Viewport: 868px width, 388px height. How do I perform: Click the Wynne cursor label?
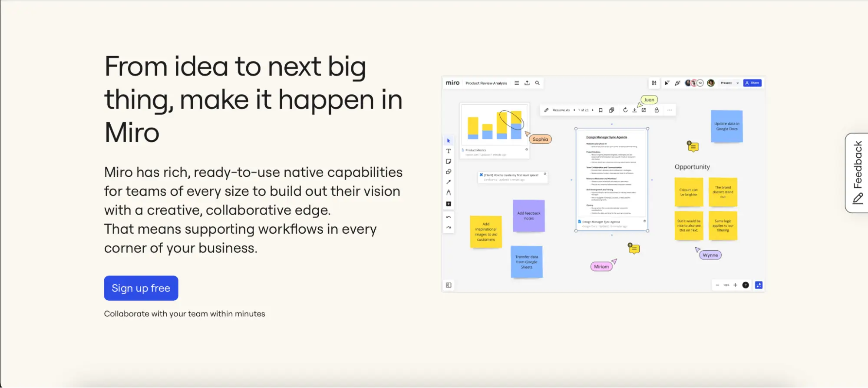click(710, 255)
